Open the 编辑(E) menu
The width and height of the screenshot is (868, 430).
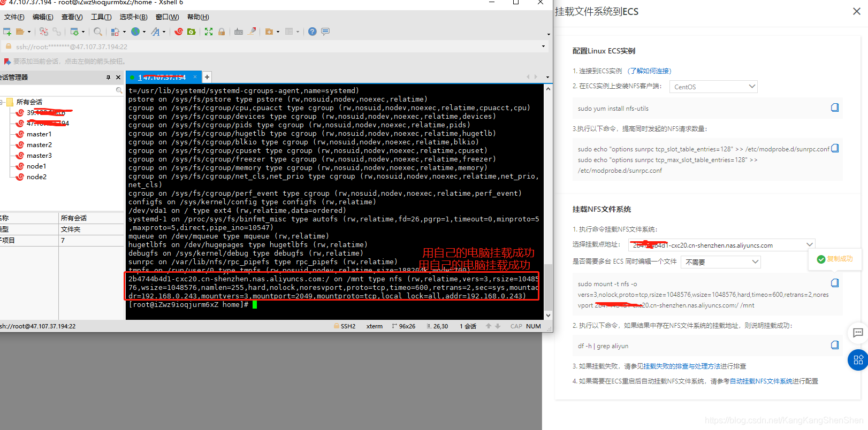pyautogui.click(x=43, y=17)
